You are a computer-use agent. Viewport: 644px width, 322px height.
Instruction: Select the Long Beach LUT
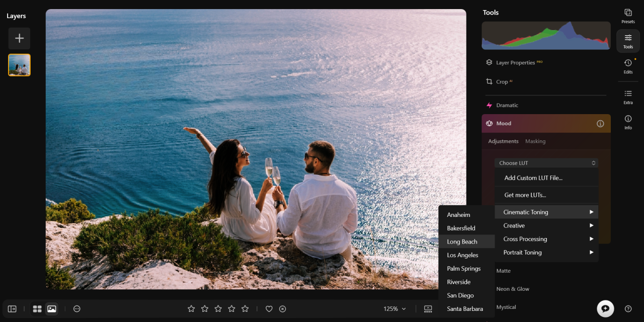[x=467, y=242]
